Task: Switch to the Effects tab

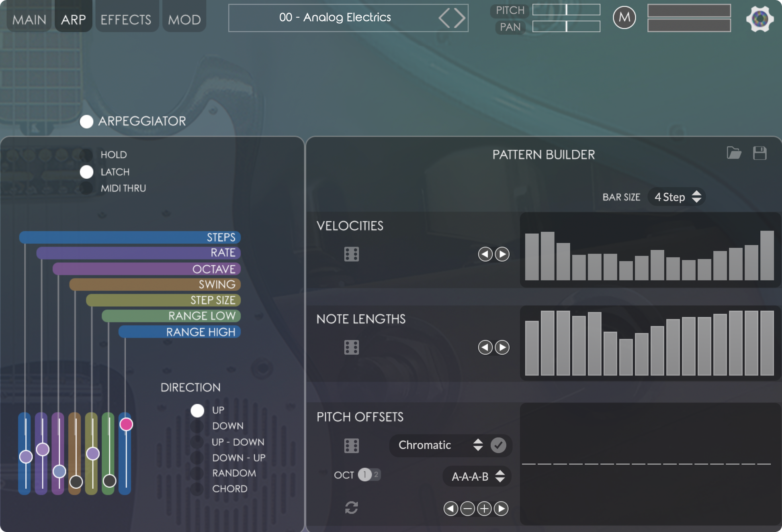Action: tap(126, 19)
